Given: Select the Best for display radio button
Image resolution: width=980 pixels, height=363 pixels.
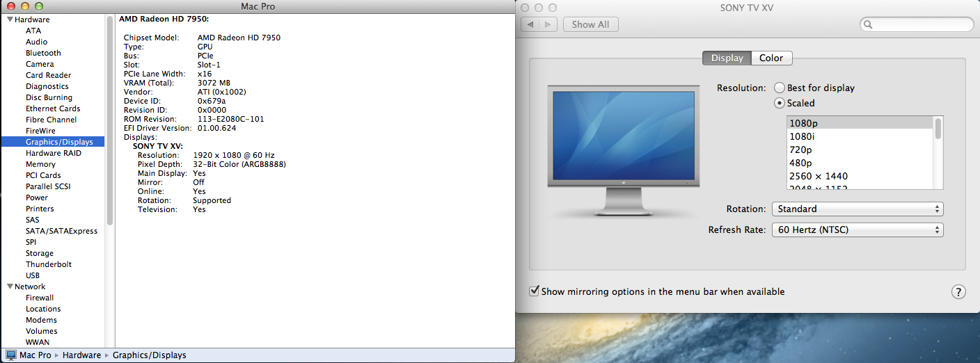Looking at the screenshot, I should click(780, 88).
